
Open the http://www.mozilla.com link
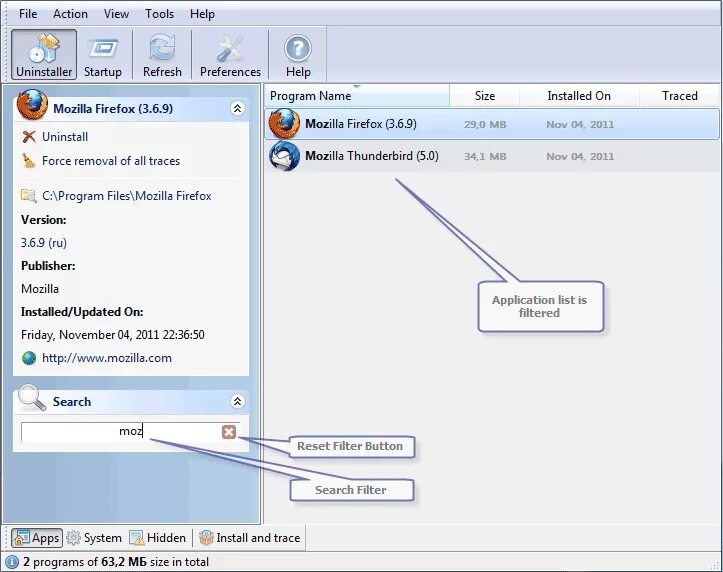[107, 358]
